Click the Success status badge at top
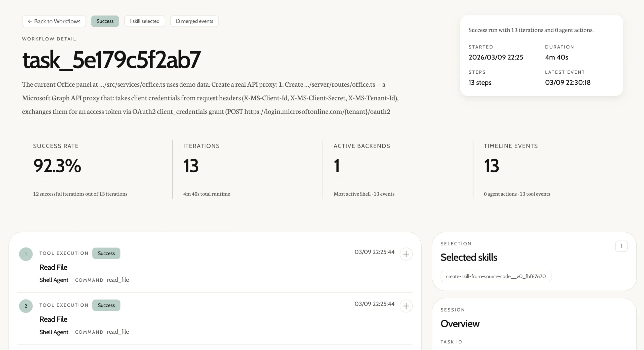Image resolution: width=644 pixels, height=350 pixels. coord(105,21)
